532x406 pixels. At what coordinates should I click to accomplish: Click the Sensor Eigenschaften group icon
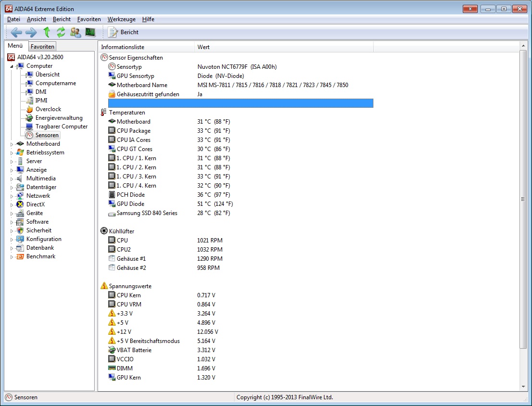[x=104, y=57]
